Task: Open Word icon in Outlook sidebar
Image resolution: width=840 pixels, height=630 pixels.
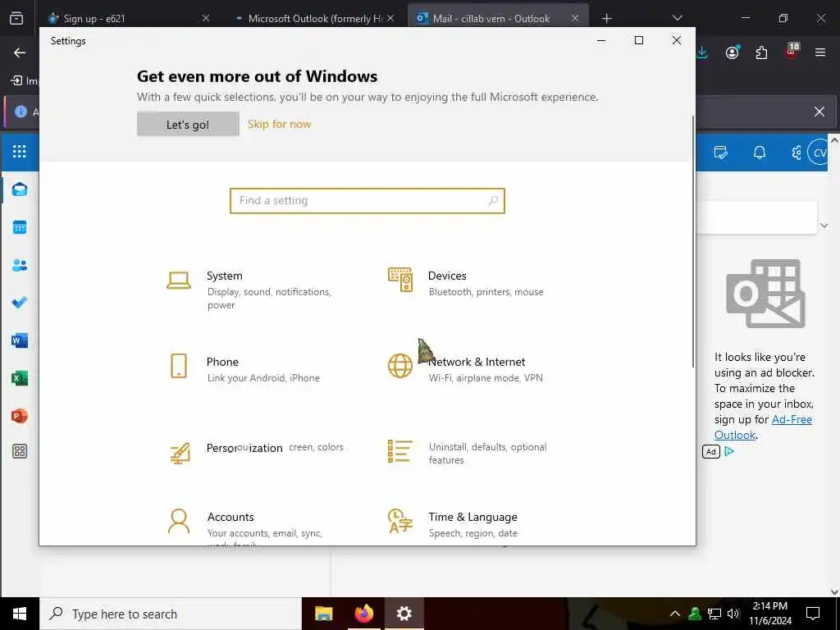Action: (20, 340)
